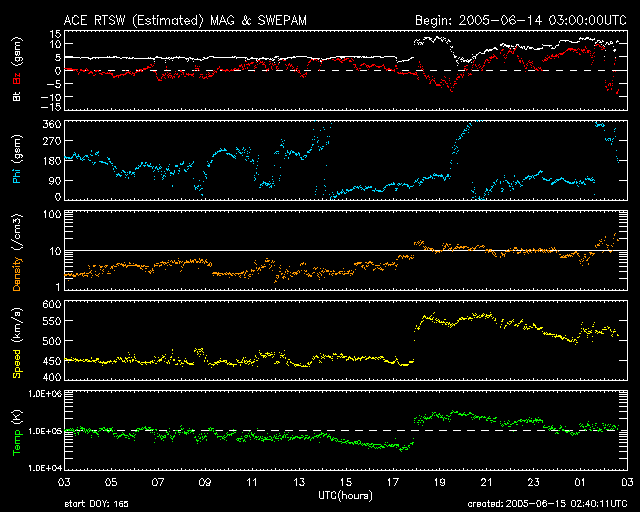Click the '05' hour tick label

pos(111,483)
